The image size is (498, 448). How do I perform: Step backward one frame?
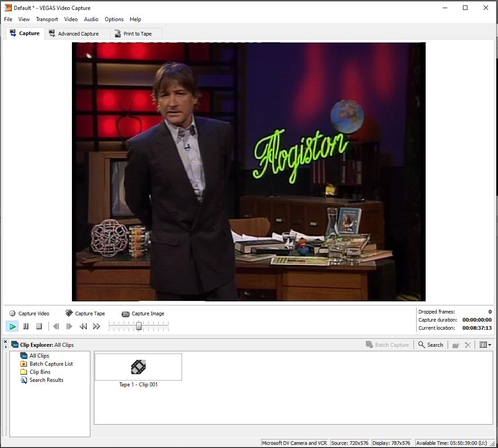[x=56, y=327]
